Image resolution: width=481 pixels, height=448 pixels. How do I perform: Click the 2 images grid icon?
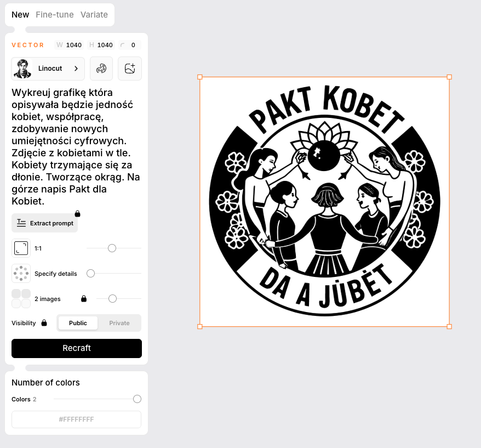[21, 298]
